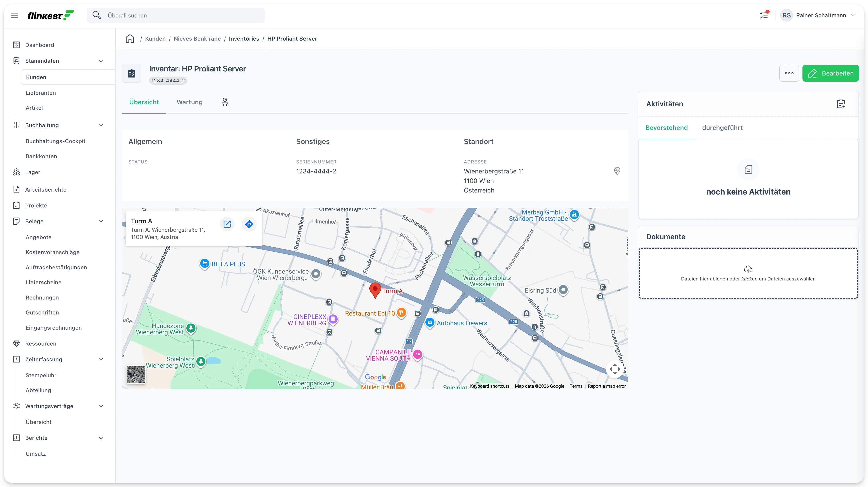Open the hamburger menu icon

pyautogui.click(x=15, y=15)
